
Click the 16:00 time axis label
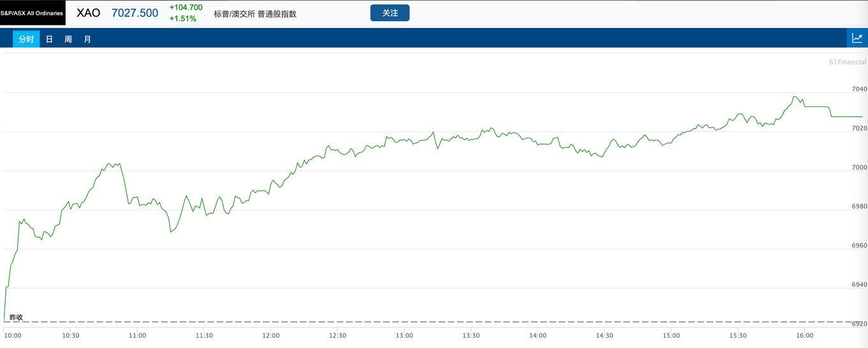point(805,335)
